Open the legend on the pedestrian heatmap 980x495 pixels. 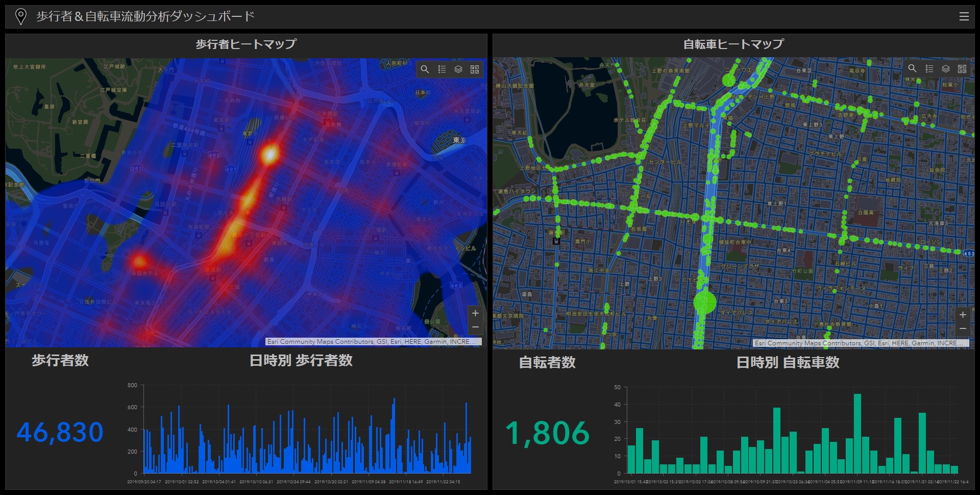442,69
